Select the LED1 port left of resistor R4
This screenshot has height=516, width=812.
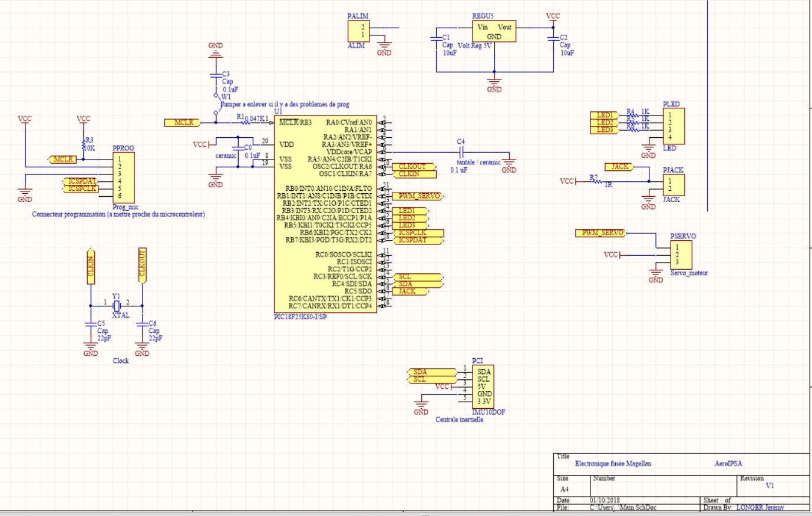point(606,115)
